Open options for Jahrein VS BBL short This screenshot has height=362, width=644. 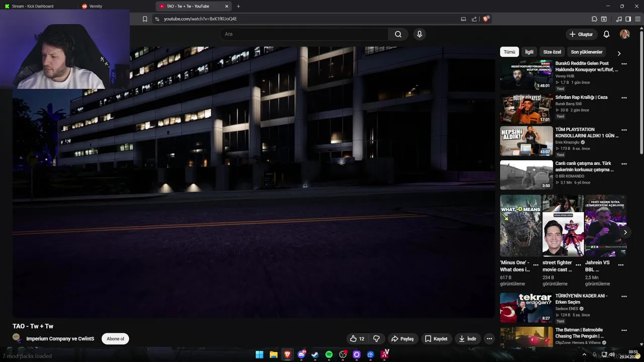(621, 264)
